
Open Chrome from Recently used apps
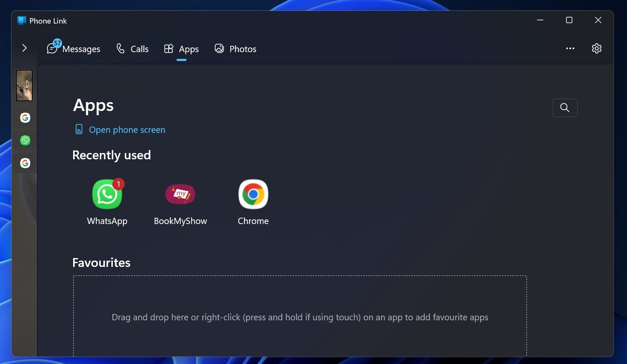(x=253, y=195)
